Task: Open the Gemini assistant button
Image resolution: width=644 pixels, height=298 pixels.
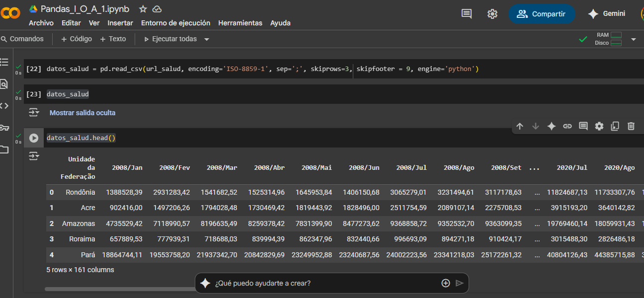Action: (606, 14)
